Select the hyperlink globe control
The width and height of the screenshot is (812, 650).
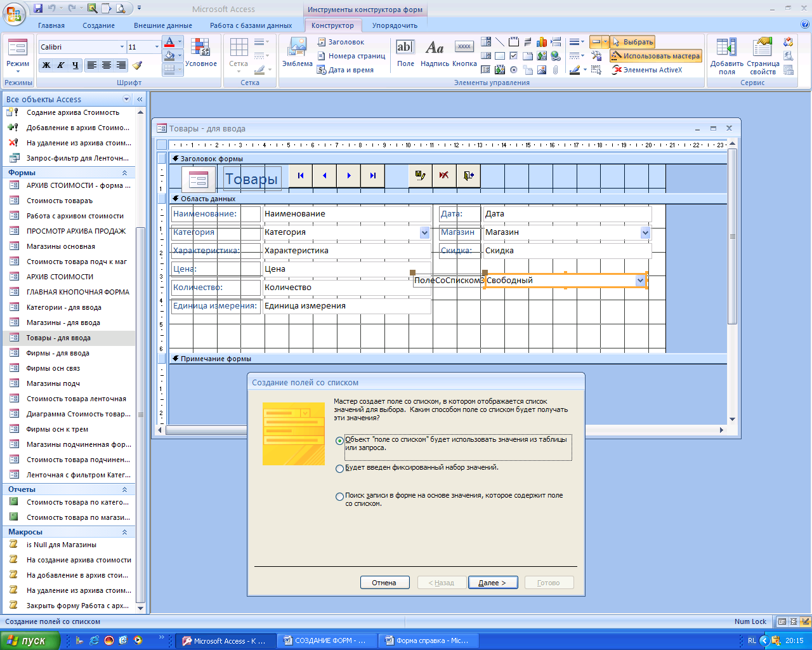click(x=555, y=56)
